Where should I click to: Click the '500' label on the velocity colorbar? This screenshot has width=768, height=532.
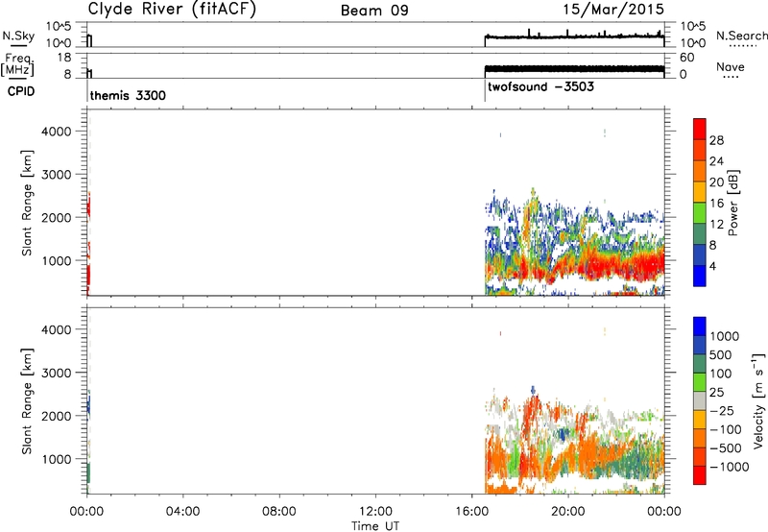pyautogui.click(x=721, y=354)
